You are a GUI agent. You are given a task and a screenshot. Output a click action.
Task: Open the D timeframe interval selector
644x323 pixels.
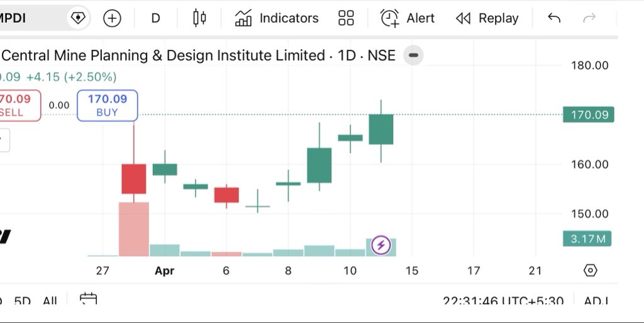click(x=155, y=18)
